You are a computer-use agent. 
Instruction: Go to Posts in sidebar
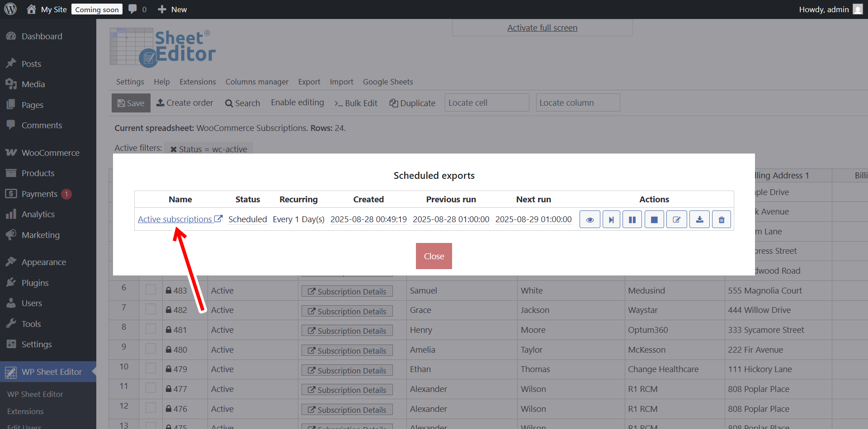[x=31, y=64]
